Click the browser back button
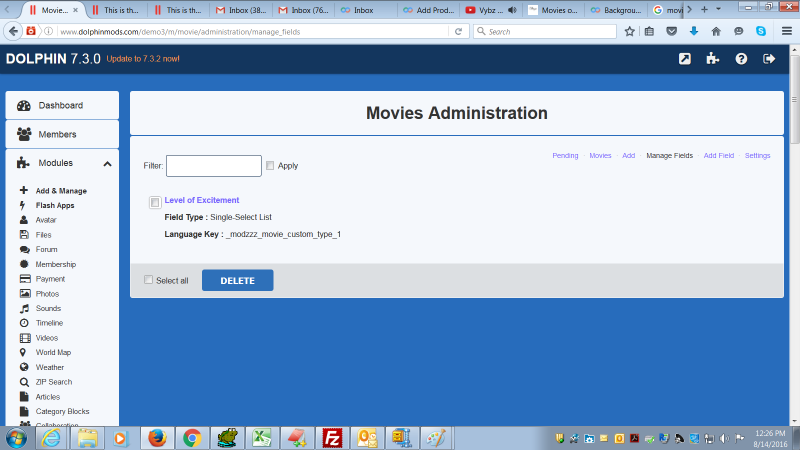 tap(13, 31)
